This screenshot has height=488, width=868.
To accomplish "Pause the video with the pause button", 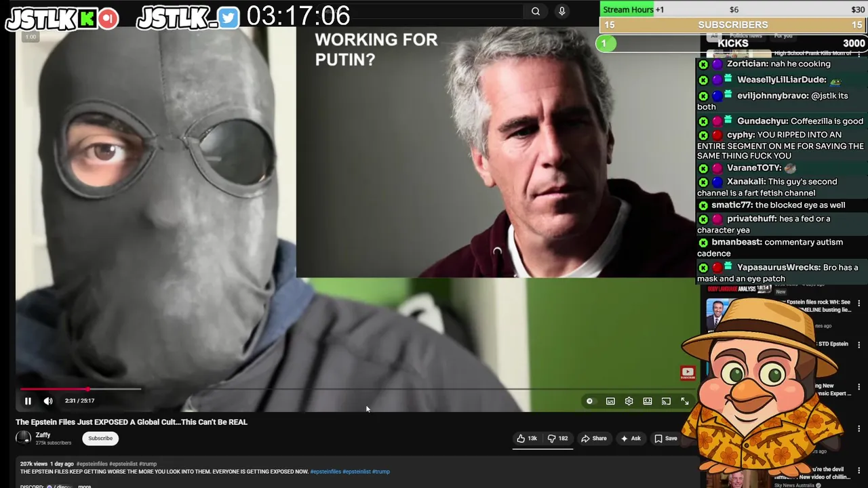I will pos(28,401).
